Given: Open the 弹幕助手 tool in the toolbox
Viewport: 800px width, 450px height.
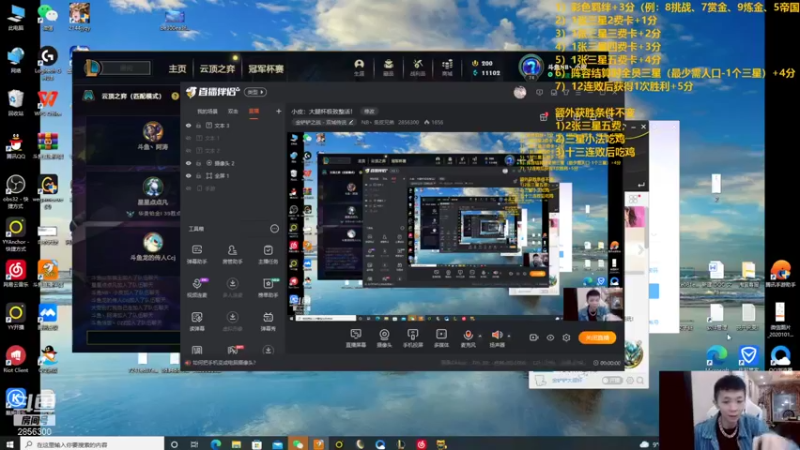Looking at the screenshot, I should pos(196,254).
